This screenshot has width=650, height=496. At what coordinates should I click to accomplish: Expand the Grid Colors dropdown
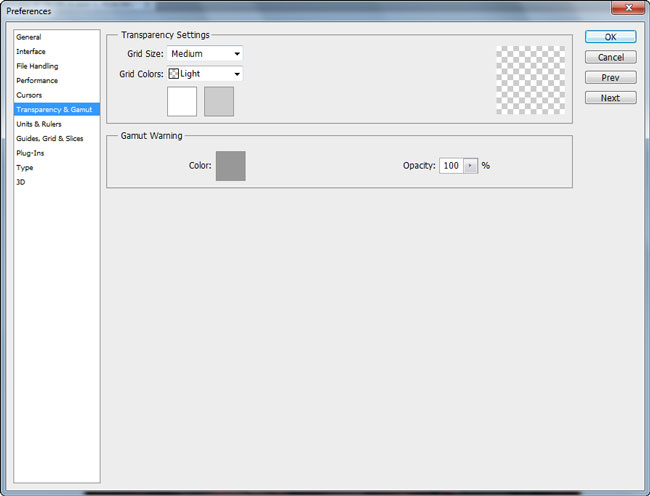click(205, 74)
